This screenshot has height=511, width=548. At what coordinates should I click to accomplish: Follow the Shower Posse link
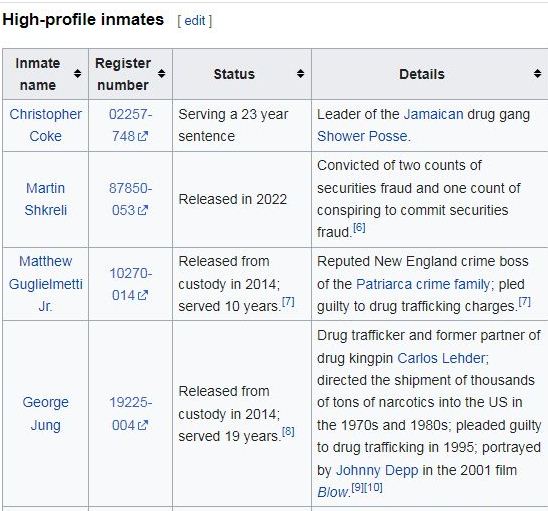point(362,136)
